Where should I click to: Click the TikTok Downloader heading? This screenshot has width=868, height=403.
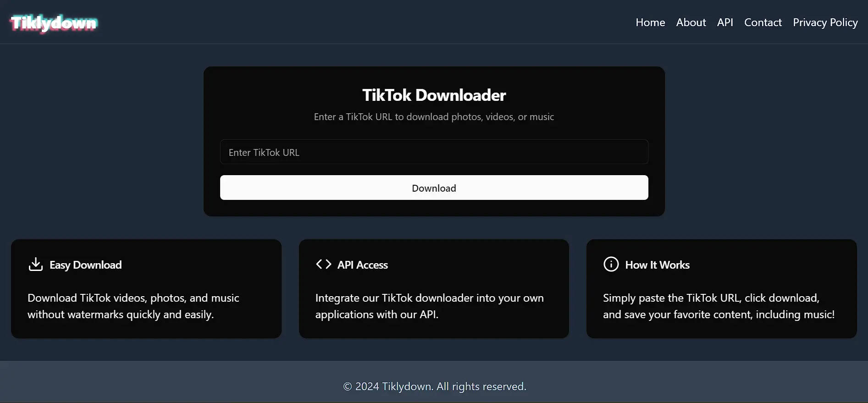434,95
